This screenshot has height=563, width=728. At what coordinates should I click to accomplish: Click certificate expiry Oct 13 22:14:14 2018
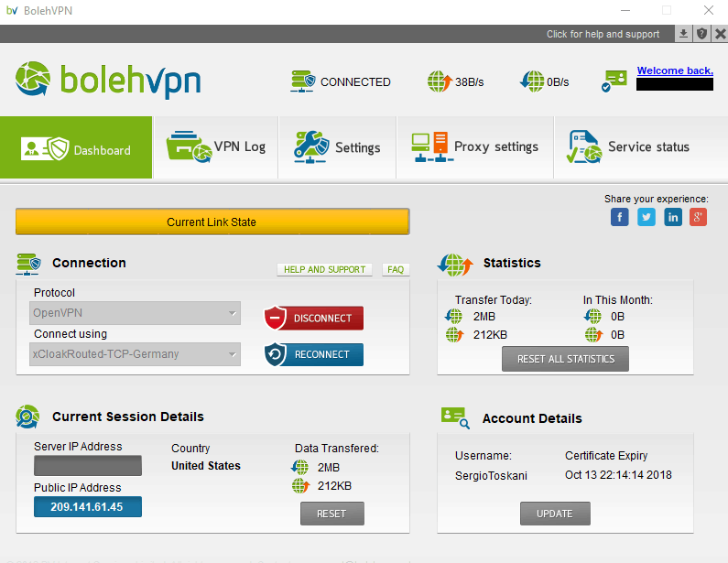[x=618, y=475]
